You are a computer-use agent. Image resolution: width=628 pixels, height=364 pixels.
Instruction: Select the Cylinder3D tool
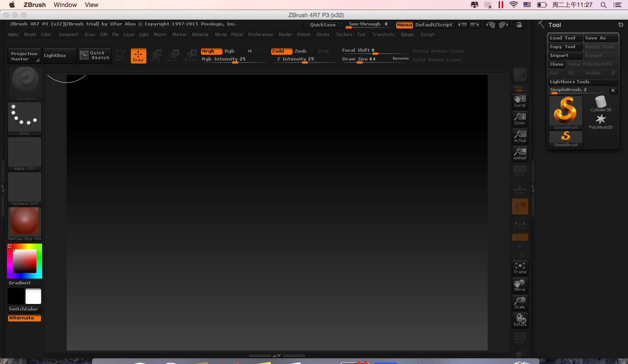tap(601, 104)
